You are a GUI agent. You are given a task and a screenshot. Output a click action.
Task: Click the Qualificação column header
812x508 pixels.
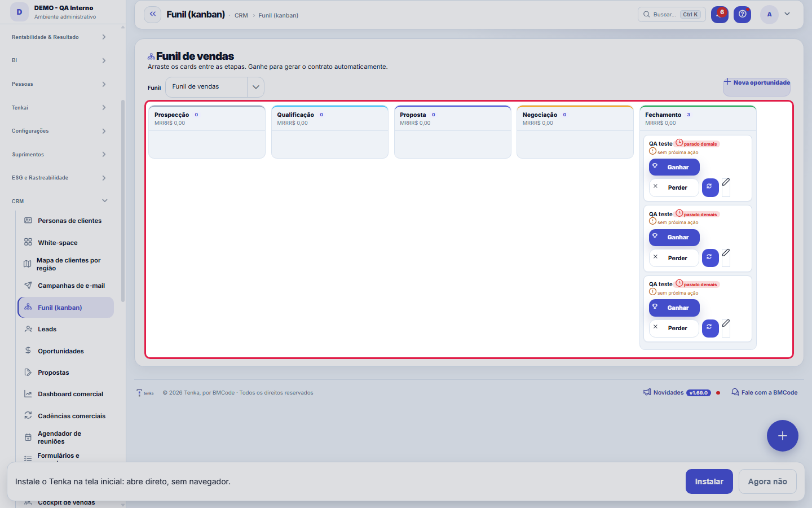point(330,119)
